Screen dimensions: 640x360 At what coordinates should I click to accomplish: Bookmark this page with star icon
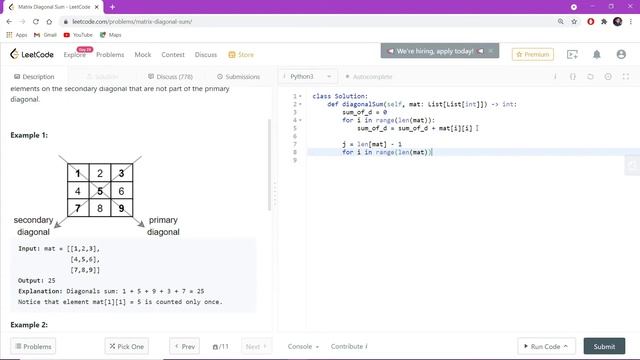[574, 22]
